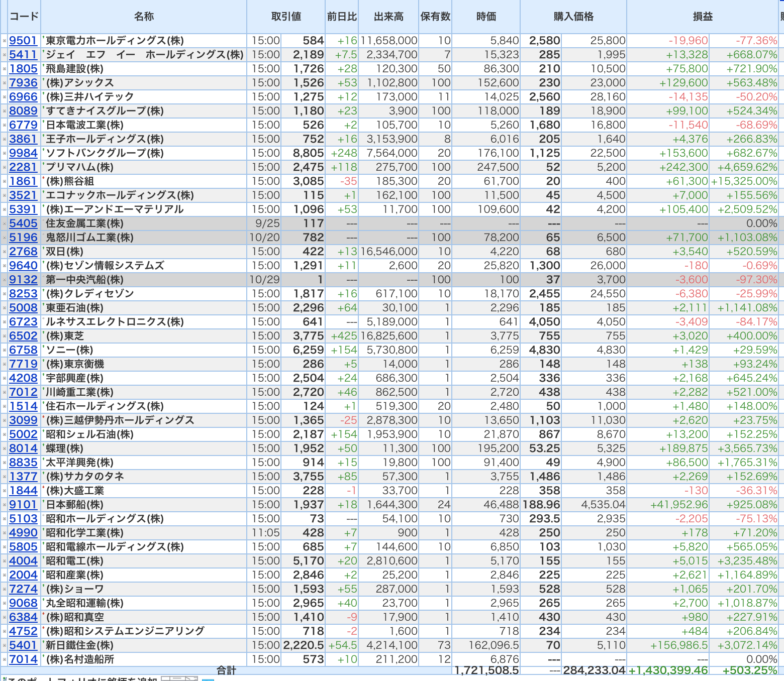Open stock code 1844 link
The width and height of the screenshot is (784, 681).
click(23, 491)
